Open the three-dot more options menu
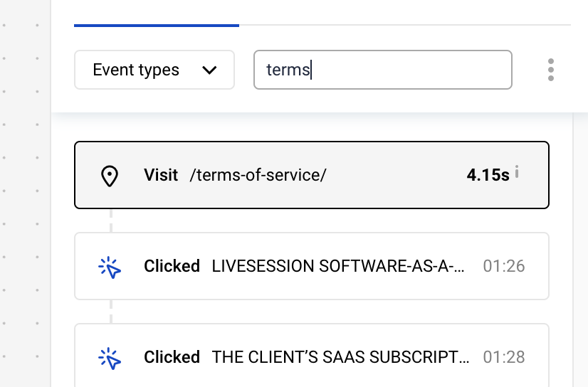Screen dimensions: 588x387 [550, 70]
